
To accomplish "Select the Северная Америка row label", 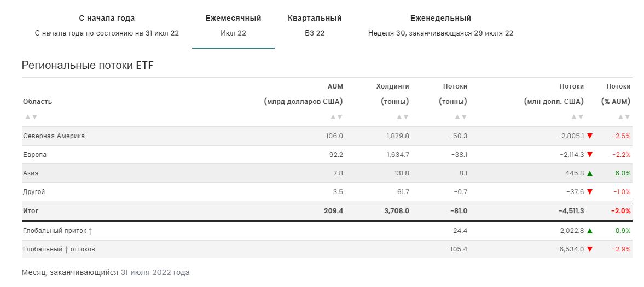I will [54, 136].
